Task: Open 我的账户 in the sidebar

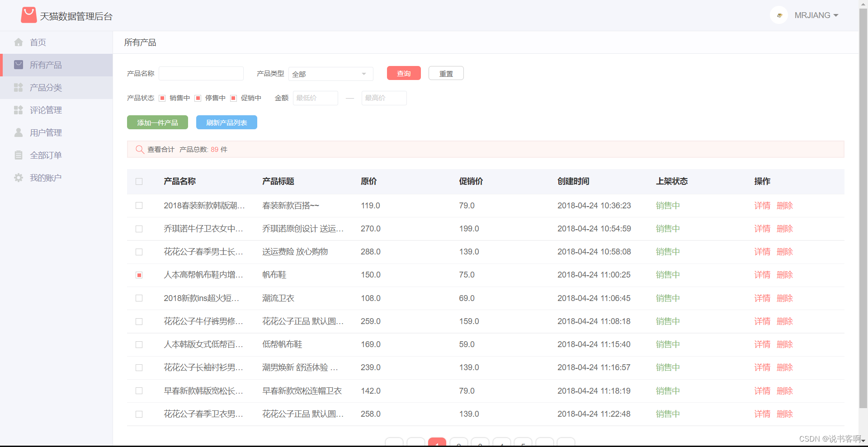Action: (56, 178)
